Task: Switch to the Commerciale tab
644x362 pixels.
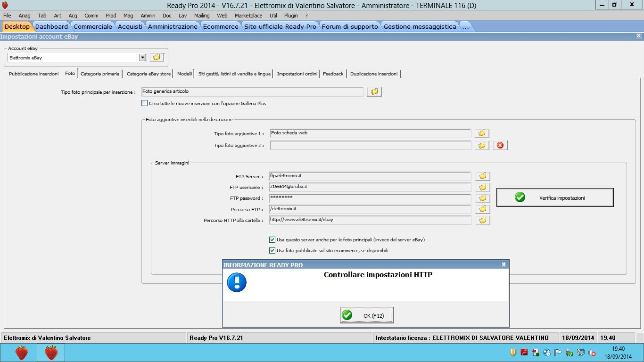Action: click(93, 26)
